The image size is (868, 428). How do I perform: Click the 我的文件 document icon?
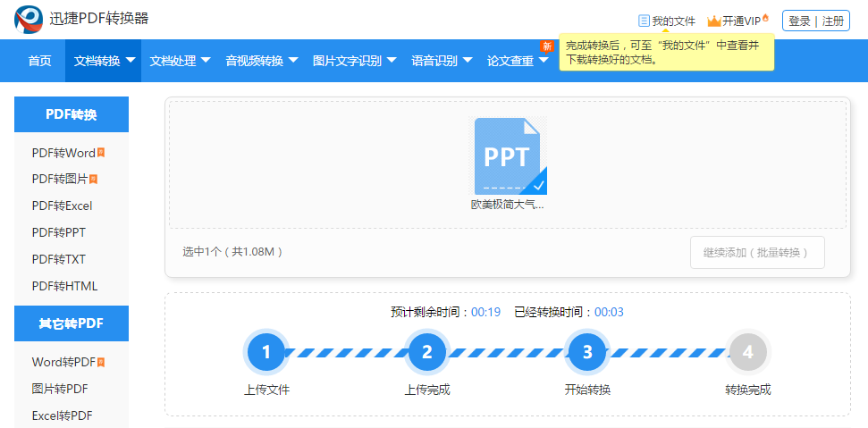coord(644,21)
